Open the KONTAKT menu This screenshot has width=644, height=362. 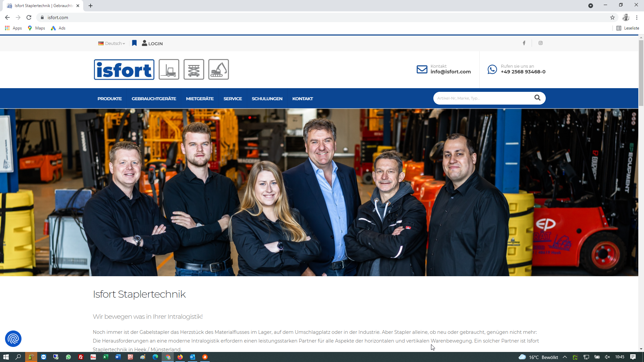pyautogui.click(x=303, y=99)
